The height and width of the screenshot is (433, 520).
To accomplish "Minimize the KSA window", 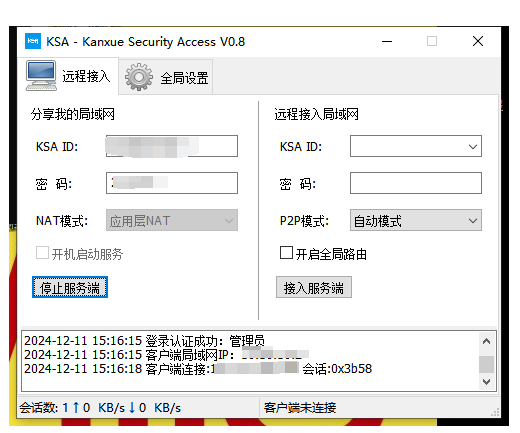I will 387,42.
